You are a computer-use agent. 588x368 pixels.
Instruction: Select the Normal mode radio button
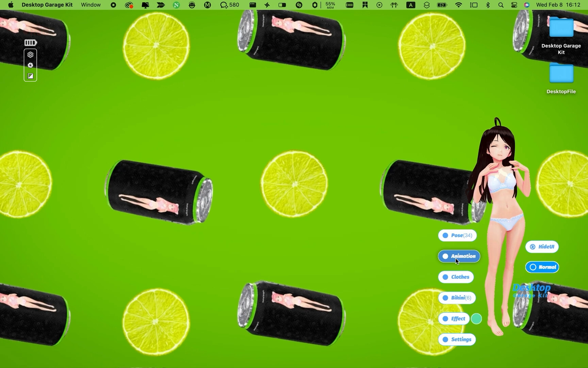[x=542, y=267]
